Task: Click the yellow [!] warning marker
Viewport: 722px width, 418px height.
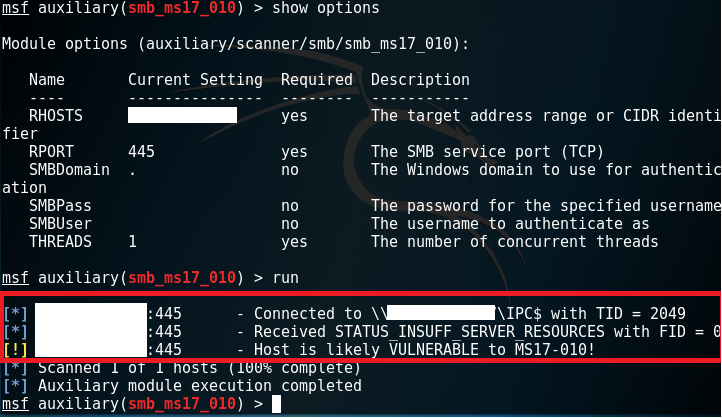Action: [x=17, y=349]
